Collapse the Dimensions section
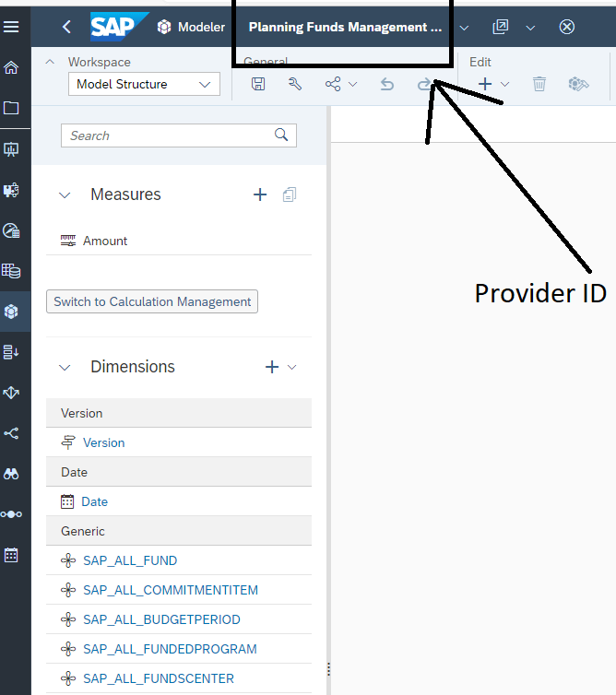The height and width of the screenshot is (695, 616). 65,368
